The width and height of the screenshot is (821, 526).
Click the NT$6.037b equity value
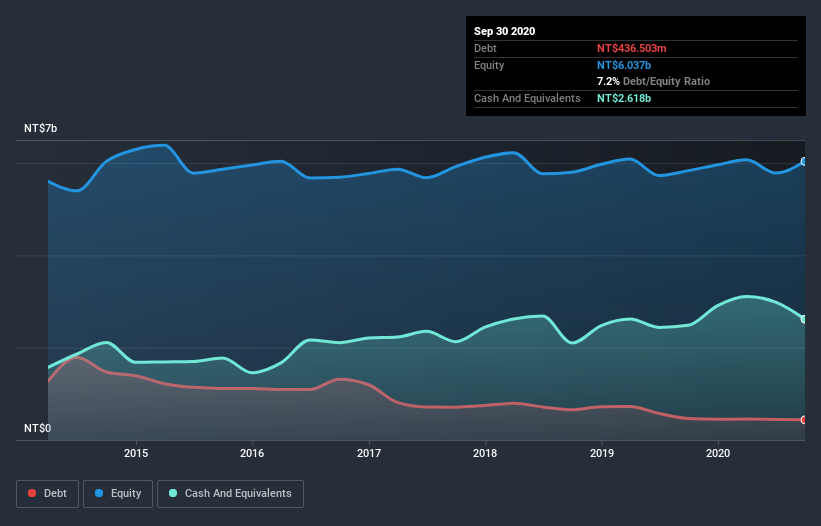tap(624, 65)
